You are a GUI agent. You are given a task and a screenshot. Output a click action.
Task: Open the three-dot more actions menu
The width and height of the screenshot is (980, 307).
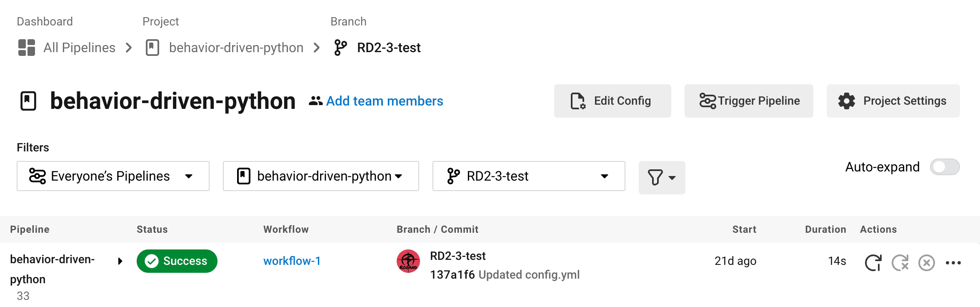click(x=953, y=263)
